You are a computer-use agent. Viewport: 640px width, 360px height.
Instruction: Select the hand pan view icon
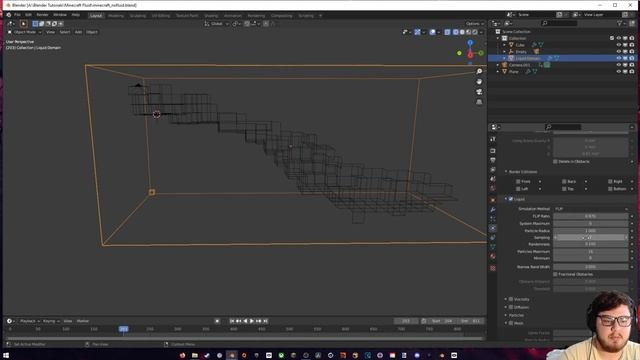[479, 82]
